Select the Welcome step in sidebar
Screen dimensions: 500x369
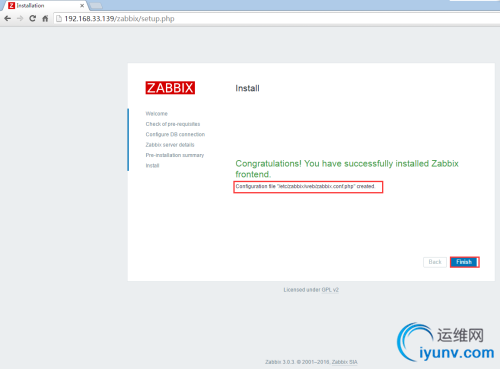point(157,114)
